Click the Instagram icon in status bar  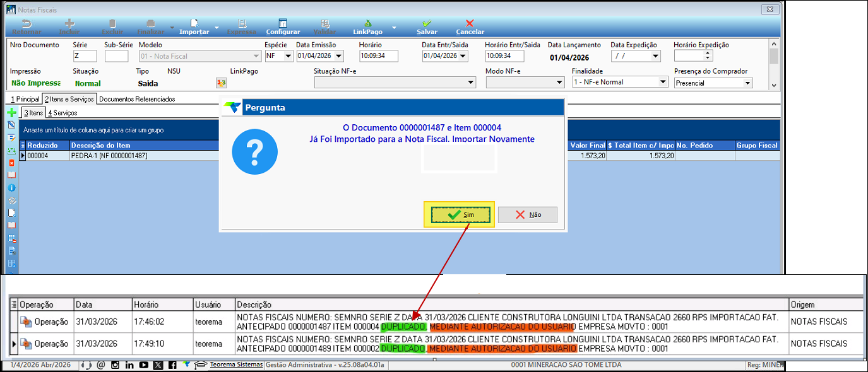115,364
